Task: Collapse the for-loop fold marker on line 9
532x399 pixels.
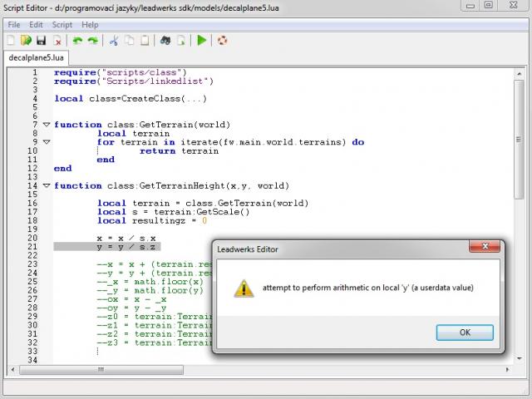Action: 47,142
